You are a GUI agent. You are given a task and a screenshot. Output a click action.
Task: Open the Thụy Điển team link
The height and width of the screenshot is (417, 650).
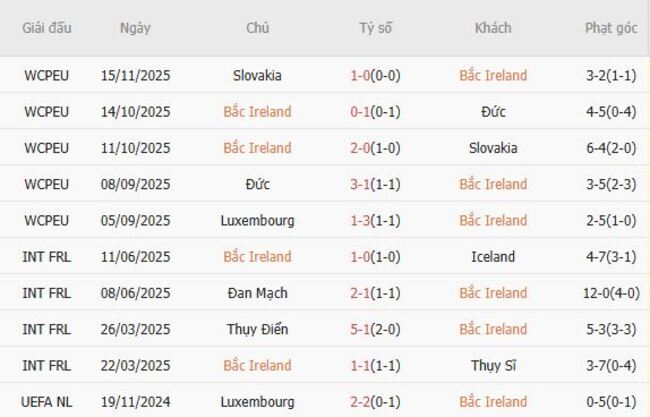coord(257,329)
